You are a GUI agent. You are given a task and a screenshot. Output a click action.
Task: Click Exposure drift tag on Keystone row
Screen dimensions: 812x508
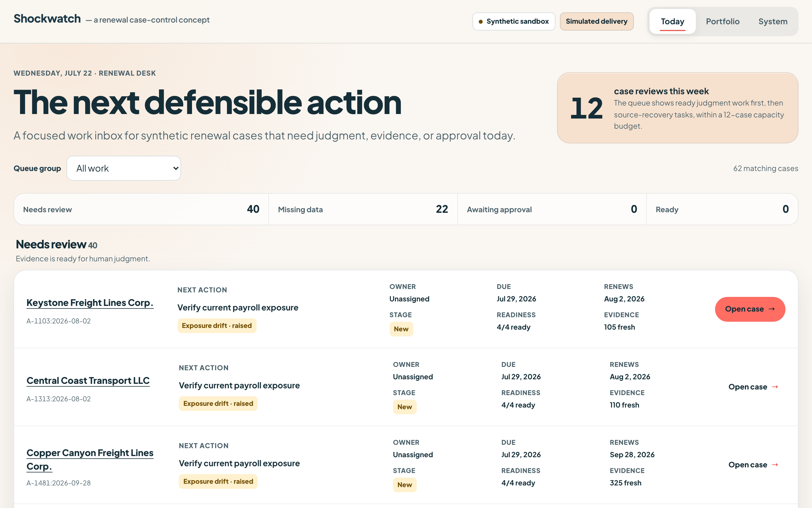tap(217, 326)
